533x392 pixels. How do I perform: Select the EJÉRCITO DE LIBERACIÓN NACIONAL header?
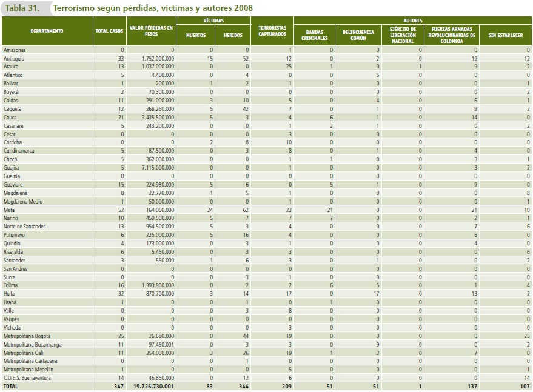(x=403, y=35)
